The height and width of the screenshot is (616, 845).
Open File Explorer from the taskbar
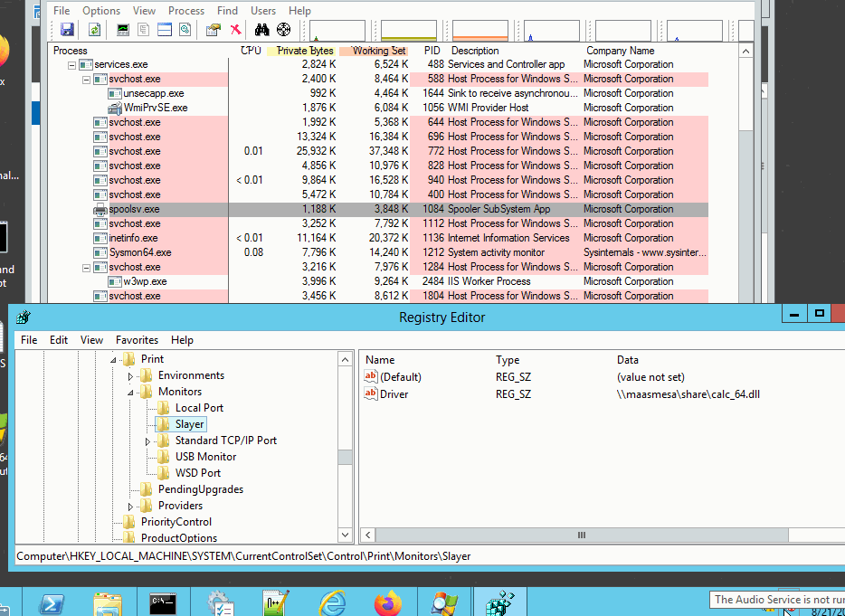[108, 603]
